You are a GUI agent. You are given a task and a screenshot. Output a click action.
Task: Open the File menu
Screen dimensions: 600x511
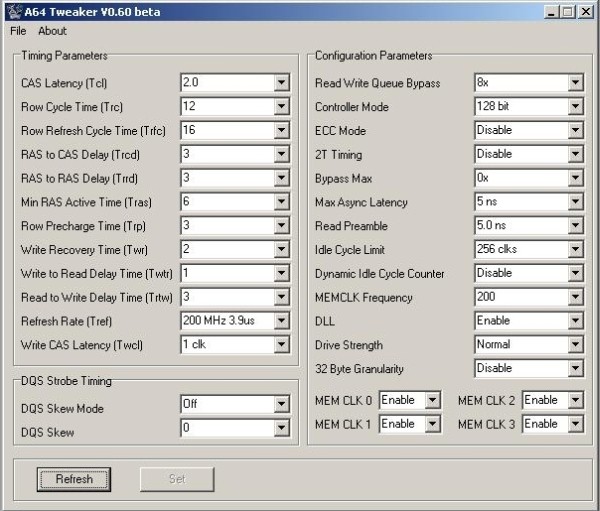[18, 31]
